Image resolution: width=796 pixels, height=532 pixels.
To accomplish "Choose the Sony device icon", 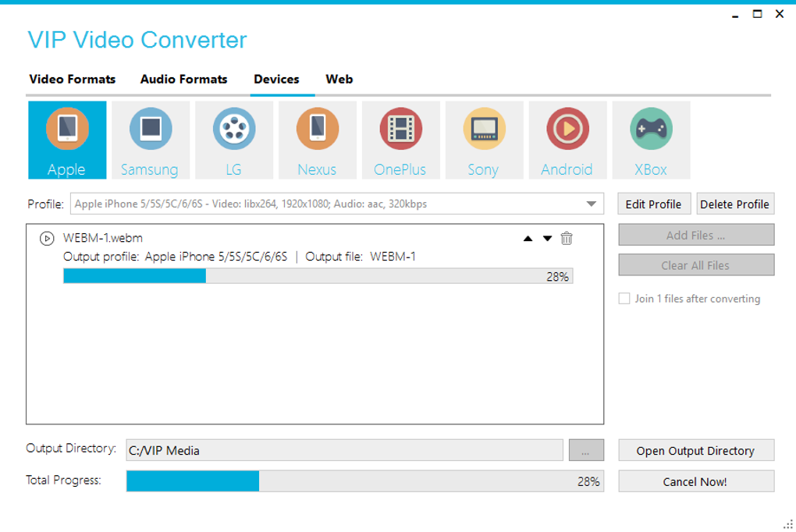I will [485, 140].
